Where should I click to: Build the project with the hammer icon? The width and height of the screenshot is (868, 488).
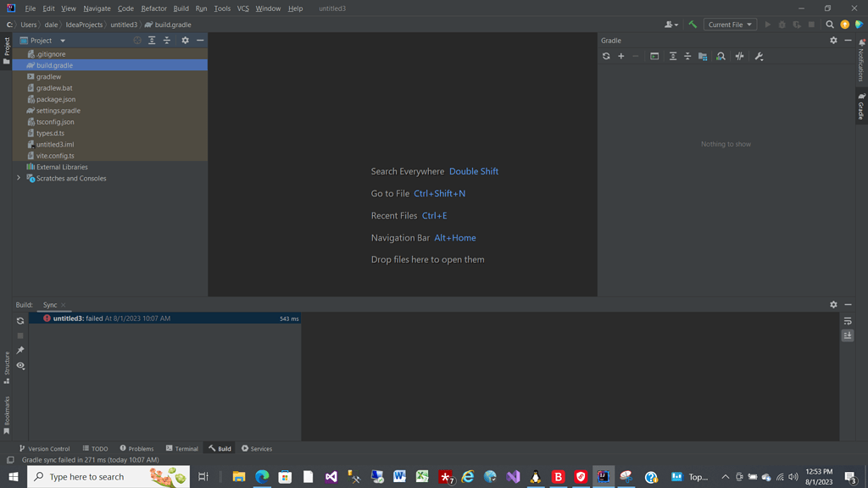692,25
